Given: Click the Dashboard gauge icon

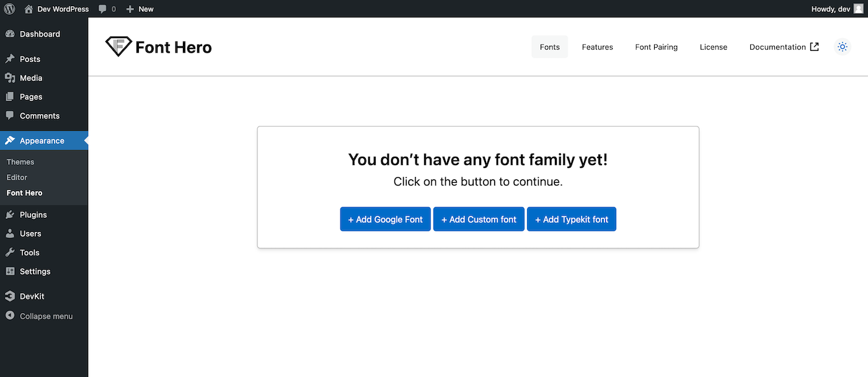Looking at the screenshot, I should coord(10,34).
